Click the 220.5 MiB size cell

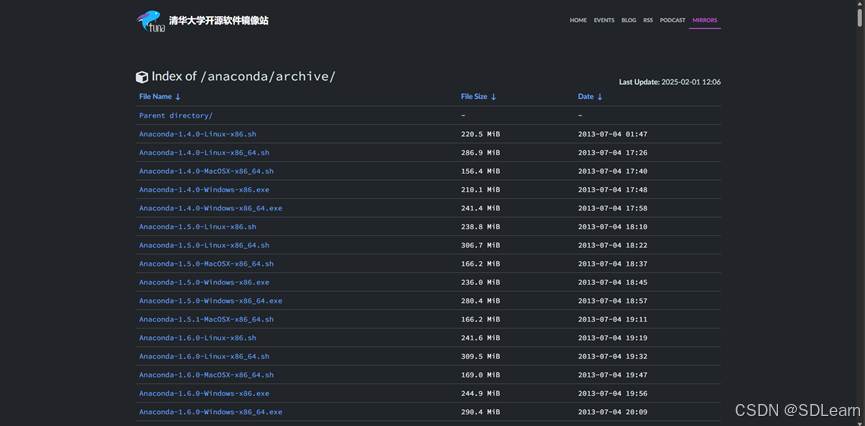tap(480, 134)
